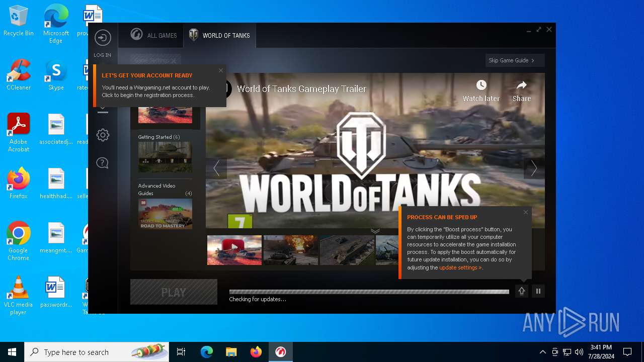The height and width of the screenshot is (362, 644).
Task: Click the Boost process arrow icon
Action: (x=522, y=291)
